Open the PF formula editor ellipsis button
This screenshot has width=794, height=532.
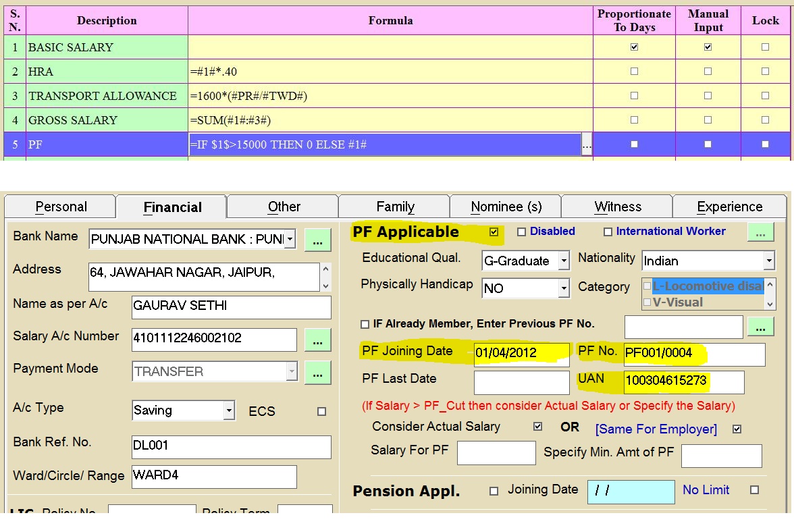[x=586, y=144]
